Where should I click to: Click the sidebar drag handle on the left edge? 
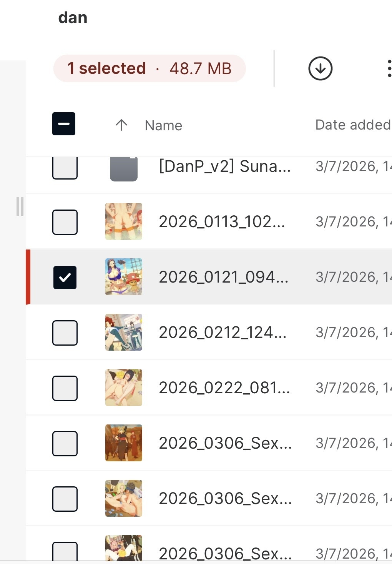click(20, 206)
